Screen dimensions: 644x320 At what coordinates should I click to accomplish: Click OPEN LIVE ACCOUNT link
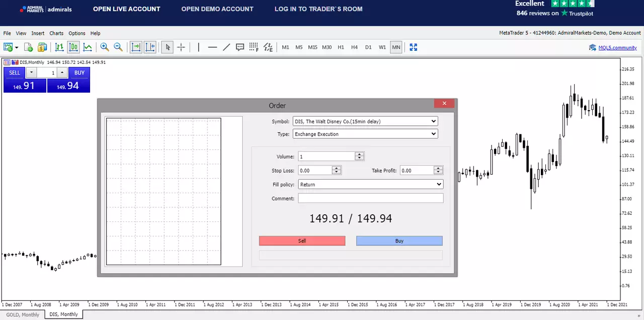pyautogui.click(x=127, y=9)
